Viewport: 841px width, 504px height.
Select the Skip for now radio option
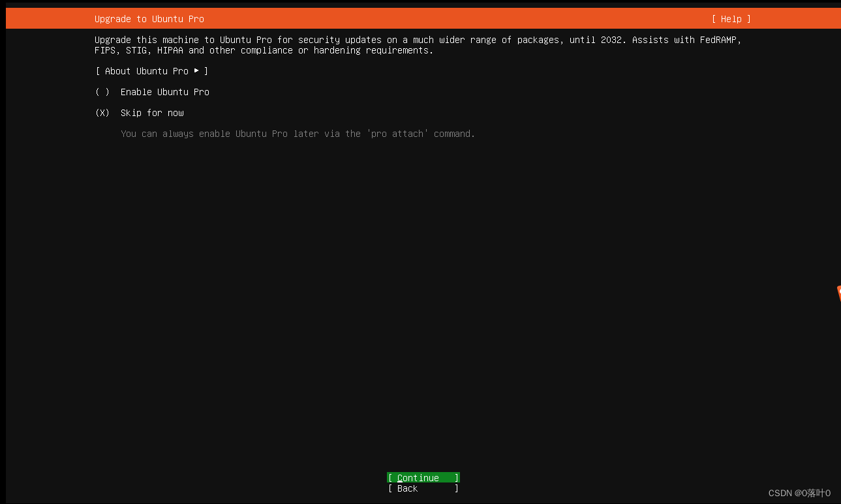[140, 113]
